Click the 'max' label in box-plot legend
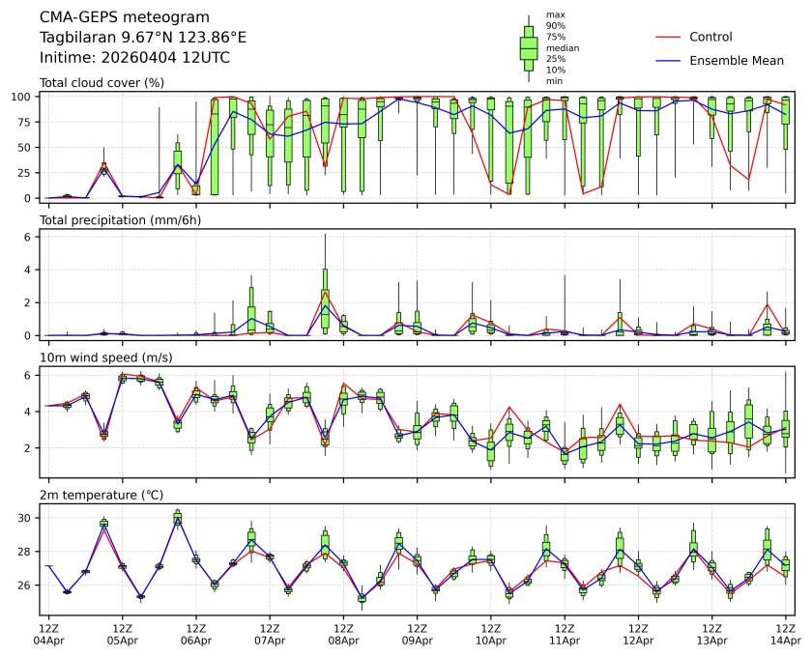 (x=555, y=14)
